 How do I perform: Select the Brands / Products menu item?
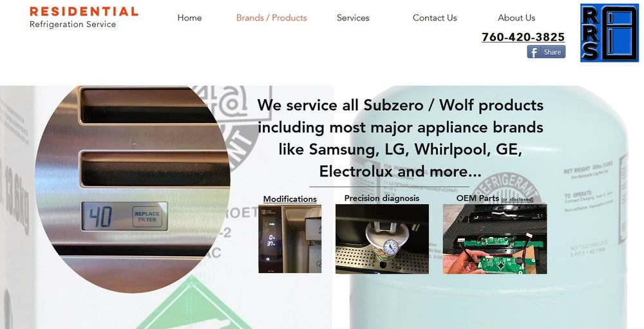point(272,17)
